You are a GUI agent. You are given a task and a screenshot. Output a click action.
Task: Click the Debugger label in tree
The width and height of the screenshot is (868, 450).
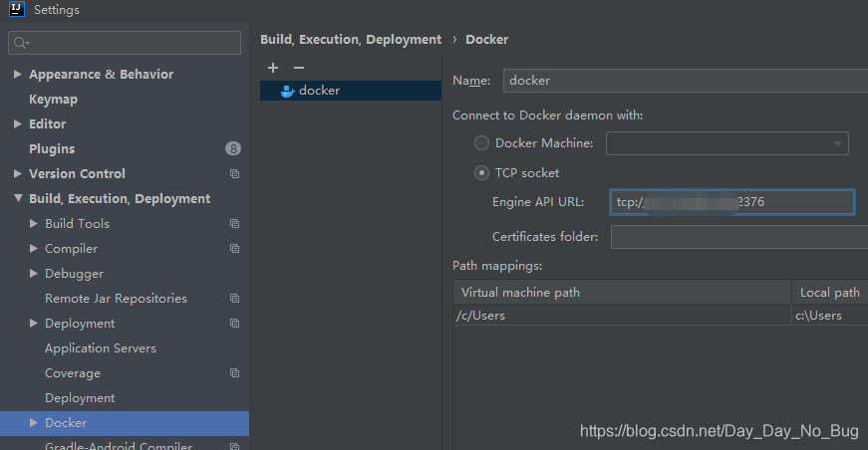coord(74,274)
